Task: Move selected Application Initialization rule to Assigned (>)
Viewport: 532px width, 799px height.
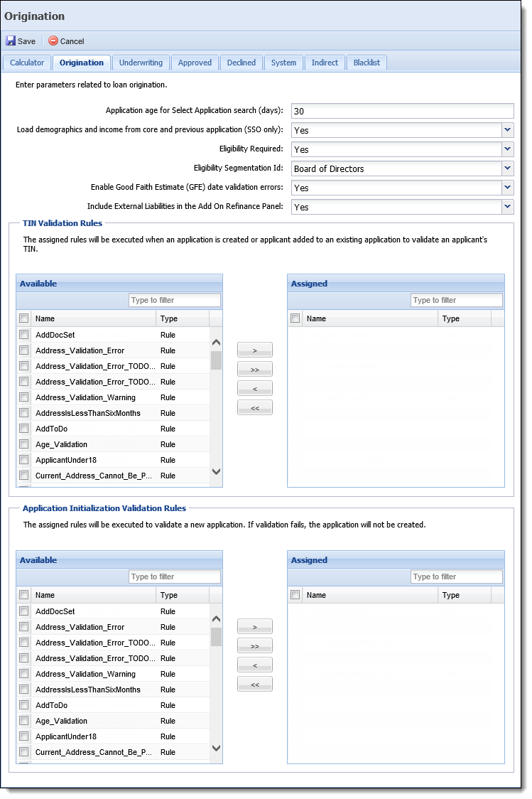Action: (254, 627)
